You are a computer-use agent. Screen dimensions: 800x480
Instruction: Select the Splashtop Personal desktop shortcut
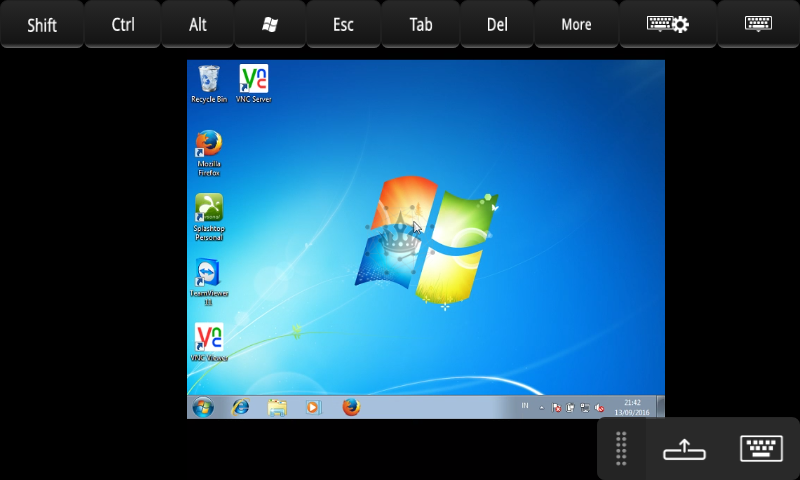(x=209, y=217)
